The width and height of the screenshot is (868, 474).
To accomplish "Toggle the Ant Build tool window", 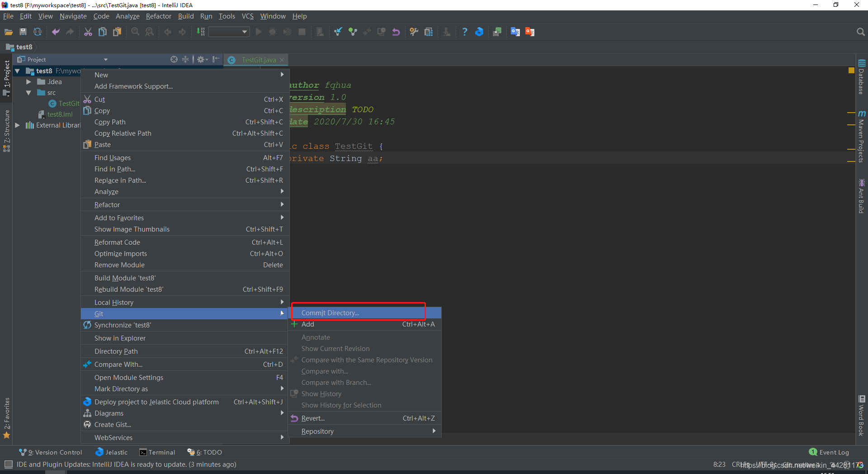I will pyautogui.click(x=862, y=196).
